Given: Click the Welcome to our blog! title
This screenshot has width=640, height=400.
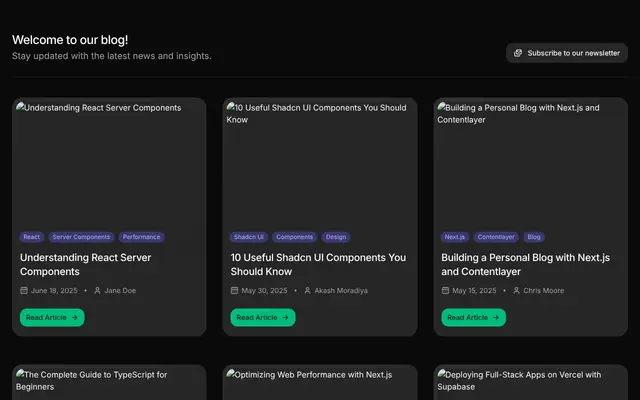Looking at the screenshot, I should (70, 40).
